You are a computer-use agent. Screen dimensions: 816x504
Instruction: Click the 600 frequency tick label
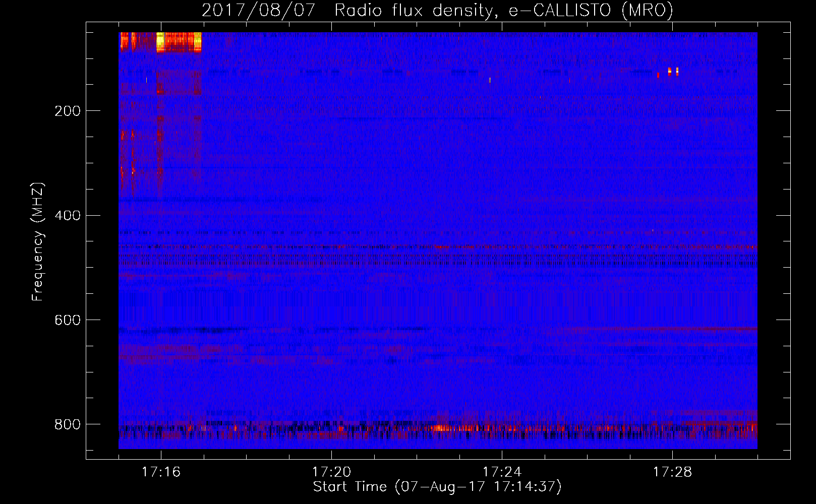click(x=68, y=321)
